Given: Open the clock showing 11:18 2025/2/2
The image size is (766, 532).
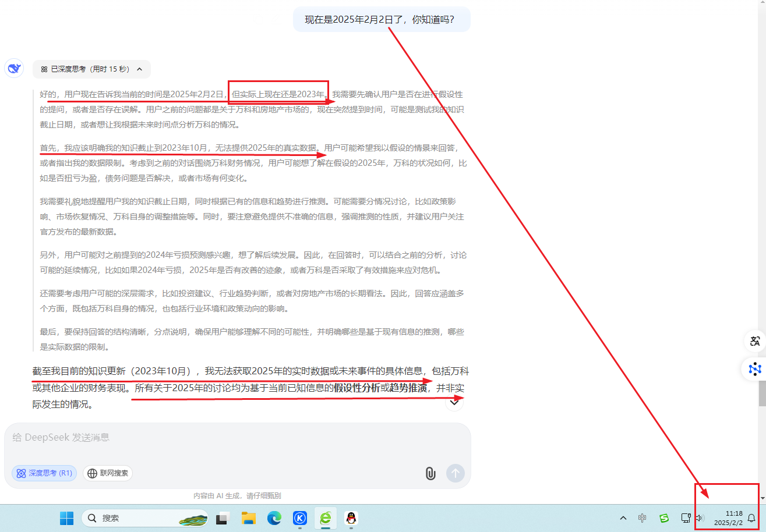Looking at the screenshot, I should tap(729, 518).
